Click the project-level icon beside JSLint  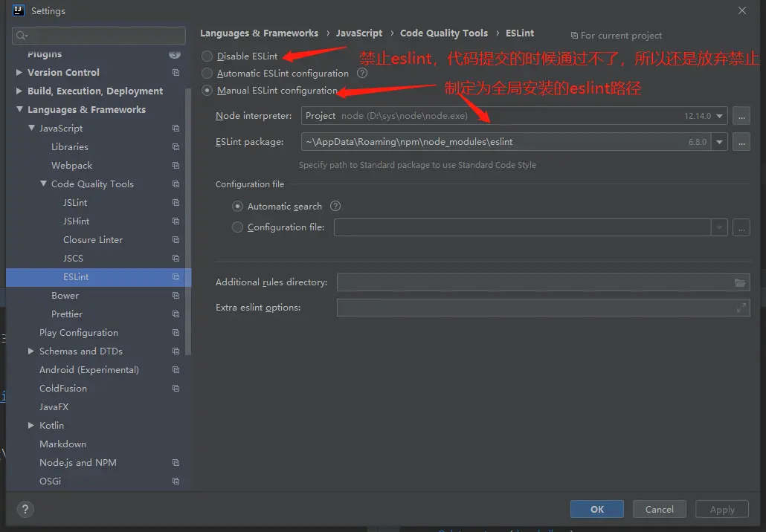point(176,202)
